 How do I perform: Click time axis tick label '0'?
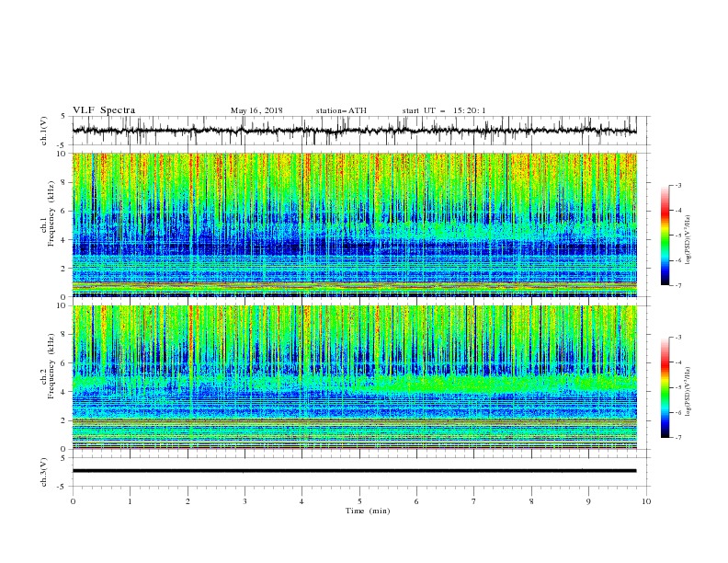click(x=73, y=501)
